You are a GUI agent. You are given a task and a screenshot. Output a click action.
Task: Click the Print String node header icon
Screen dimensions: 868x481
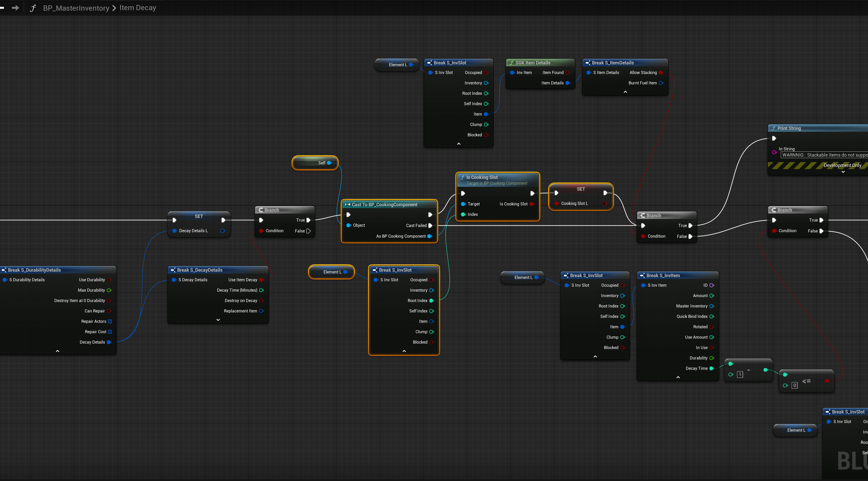pos(774,128)
